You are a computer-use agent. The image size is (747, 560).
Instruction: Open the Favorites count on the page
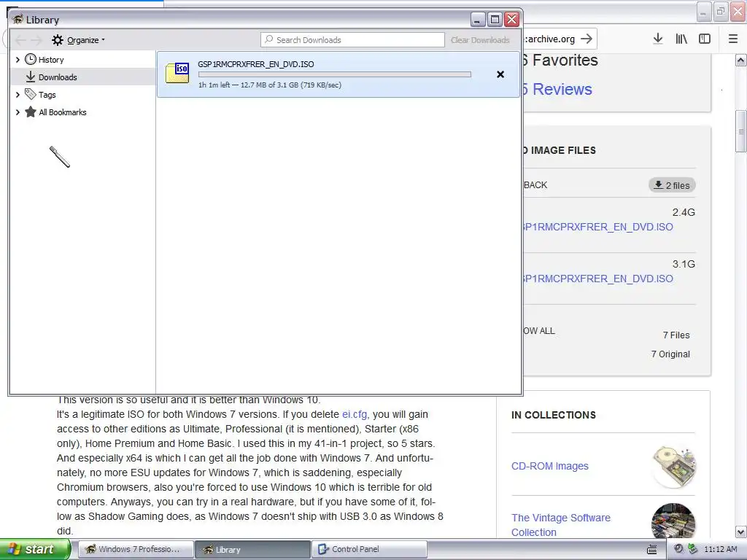click(560, 60)
